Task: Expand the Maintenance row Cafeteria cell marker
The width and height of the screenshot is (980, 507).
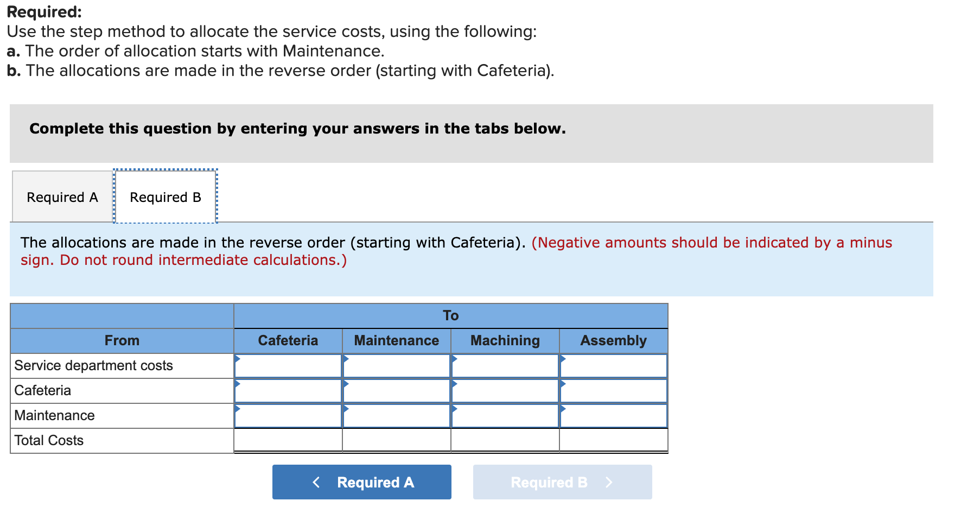Action: tap(238, 409)
